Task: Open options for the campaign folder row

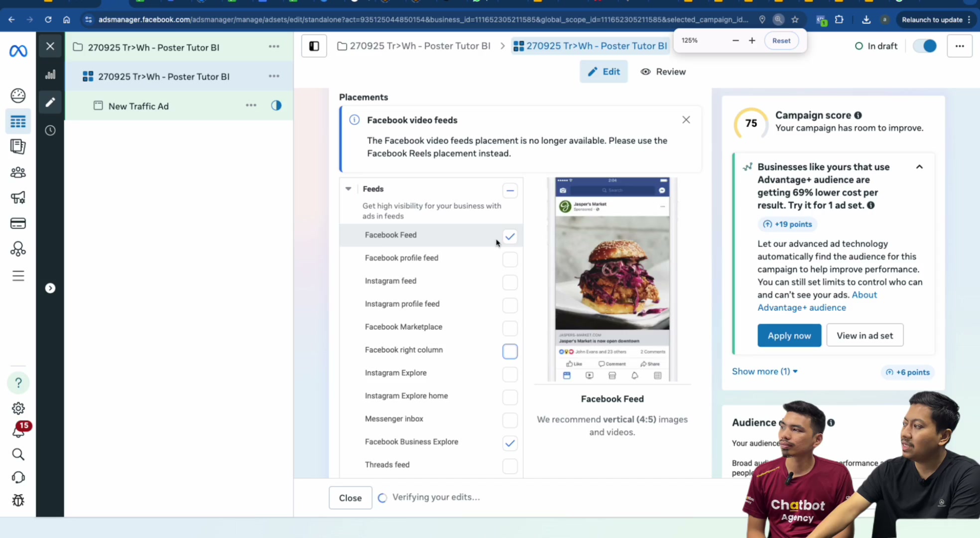Action: (274, 46)
